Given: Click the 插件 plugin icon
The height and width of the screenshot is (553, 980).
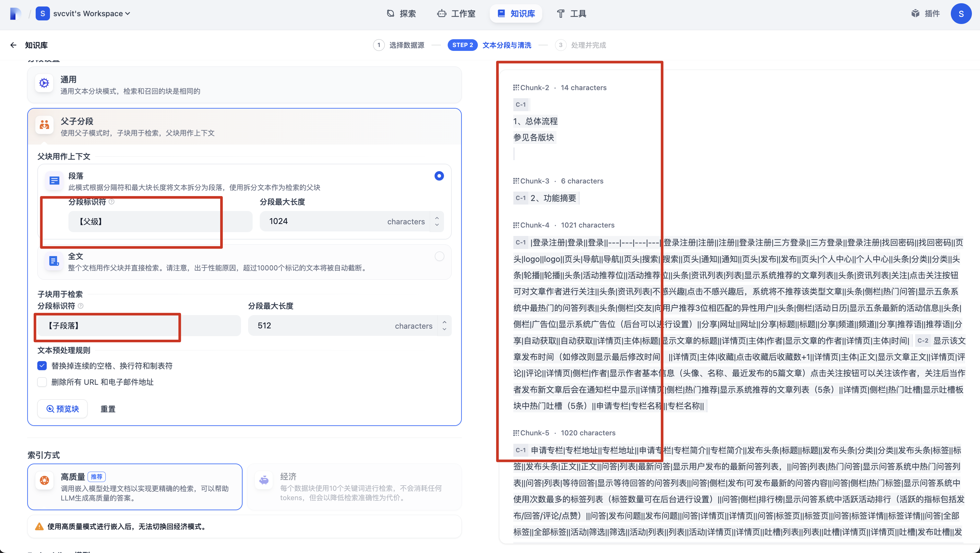Looking at the screenshot, I should (x=915, y=14).
